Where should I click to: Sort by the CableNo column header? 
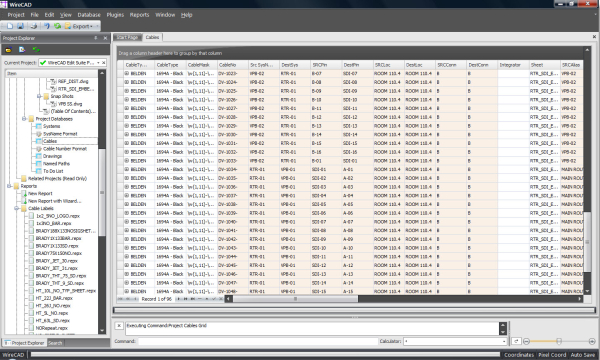(x=233, y=65)
